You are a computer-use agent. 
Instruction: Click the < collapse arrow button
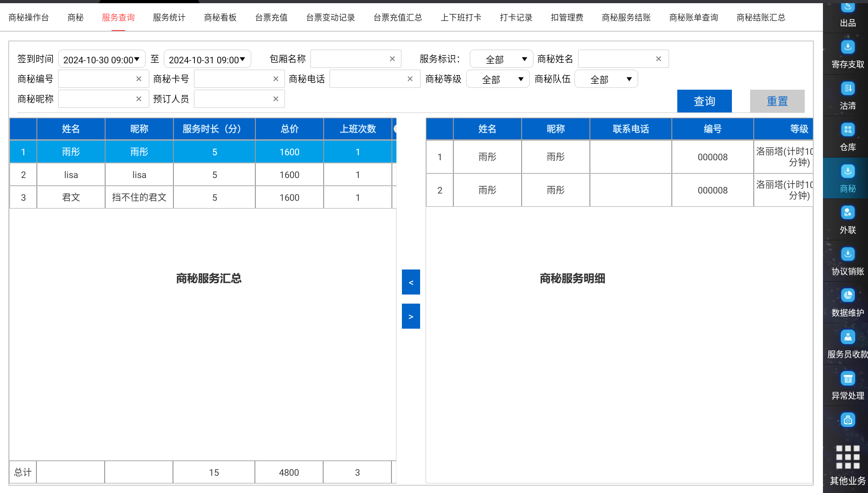click(x=411, y=282)
